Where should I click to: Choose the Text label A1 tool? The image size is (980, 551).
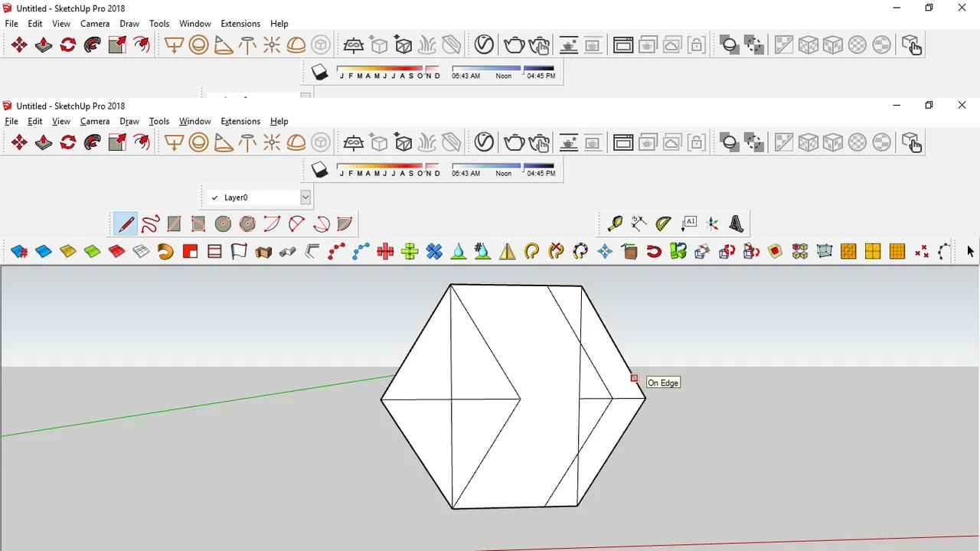(x=688, y=224)
